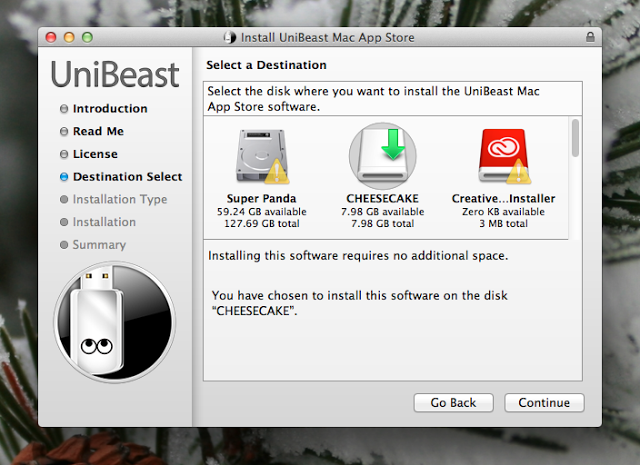
Task: Click the bullet beside License
Action: (64, 154)
